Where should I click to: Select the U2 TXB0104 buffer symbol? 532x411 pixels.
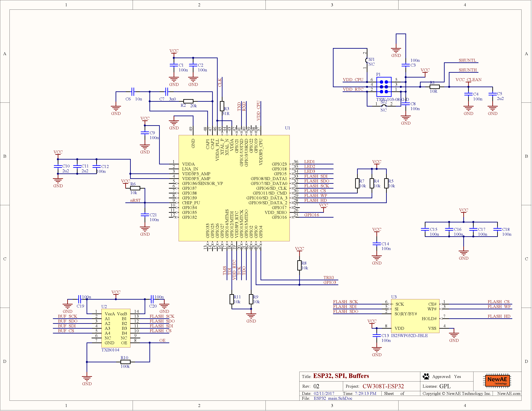point(116,328)
